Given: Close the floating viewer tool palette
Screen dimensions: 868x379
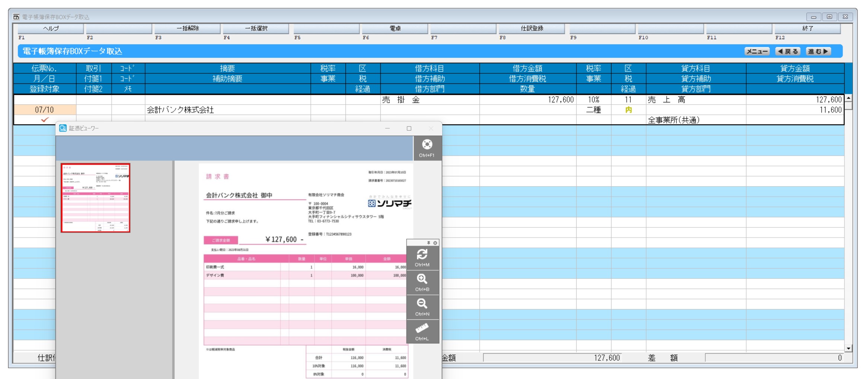Looking at the screenshot, I should click(435, 243).
